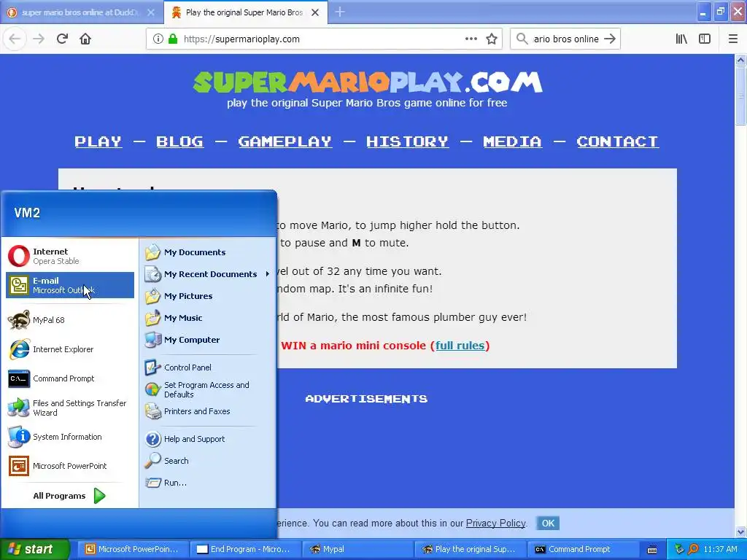
Task: Click the Windows start button
Action: 34,549
